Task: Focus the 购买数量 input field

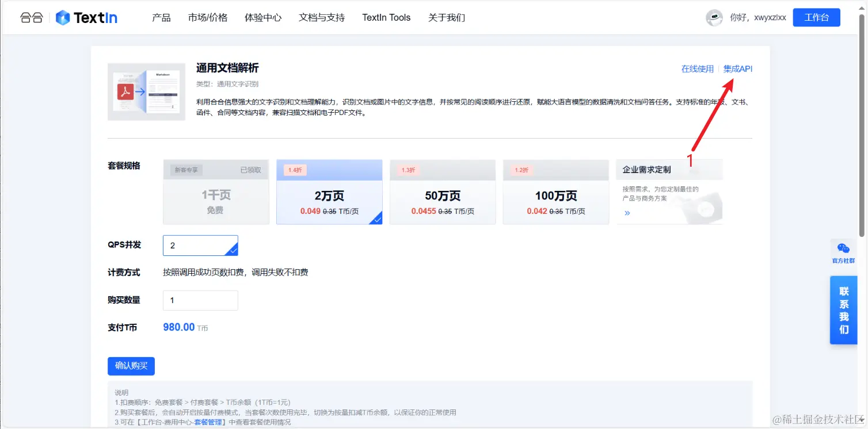Action: pos(200,300)
